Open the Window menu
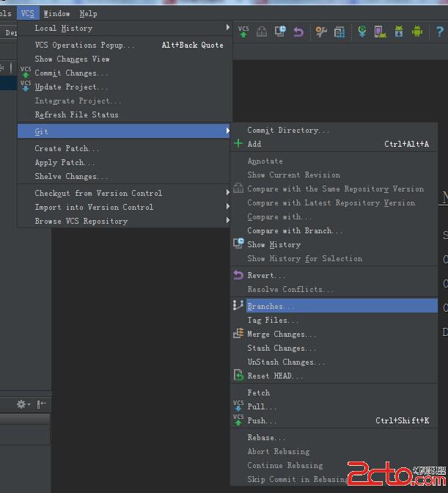Viewport: 448px width, 493px height. (x=57, y=13)
